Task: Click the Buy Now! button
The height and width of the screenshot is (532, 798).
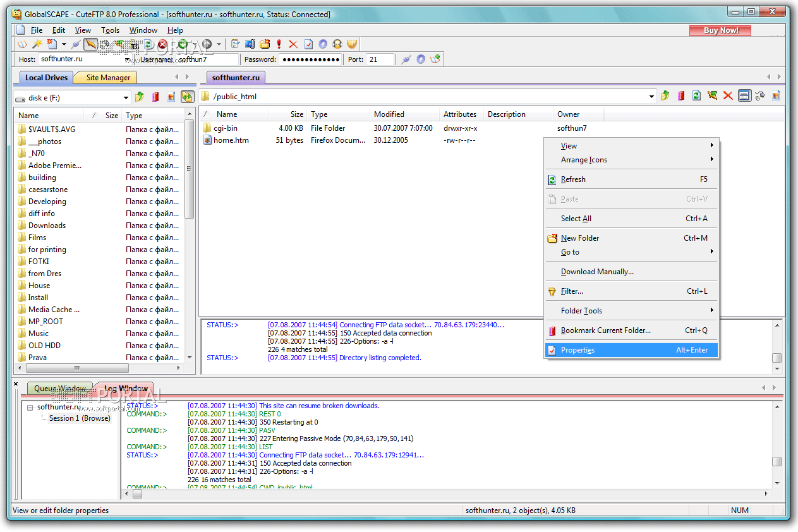Action: (720, 30)
